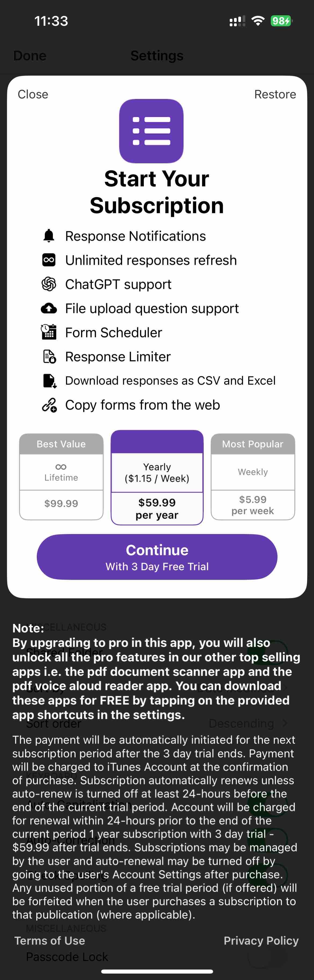Open the Terms of Use link
The image size is (314, 980).
coord(49,940)
